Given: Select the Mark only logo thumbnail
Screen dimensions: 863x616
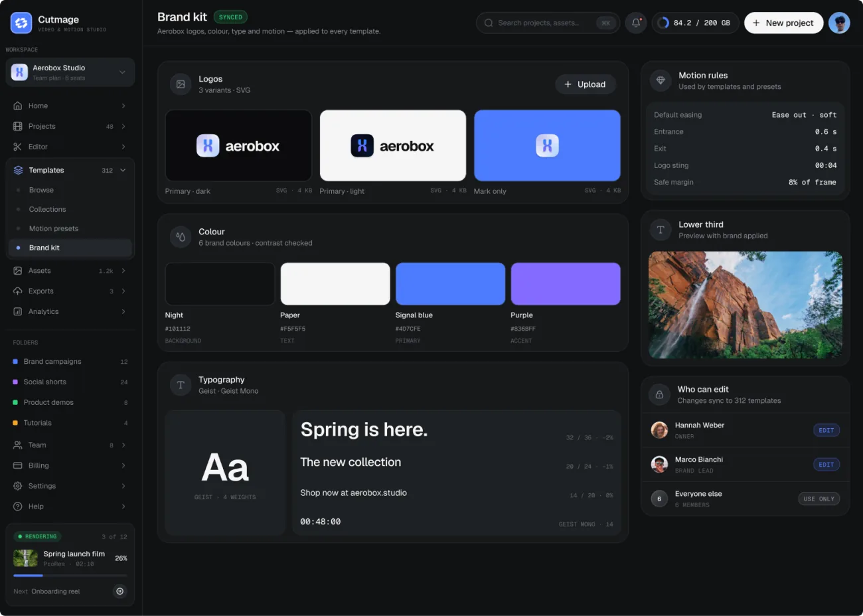Looking at the screenshot, I should [x=547, y=145].
